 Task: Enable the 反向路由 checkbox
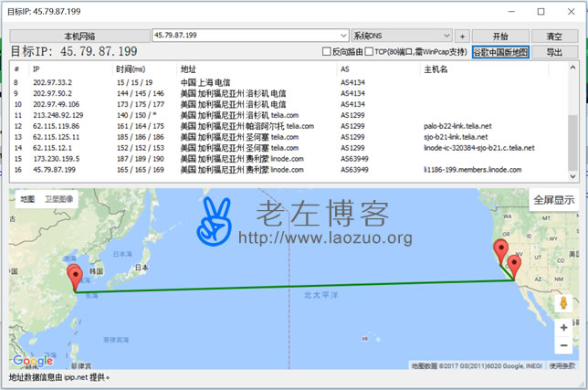click(327, 51)
